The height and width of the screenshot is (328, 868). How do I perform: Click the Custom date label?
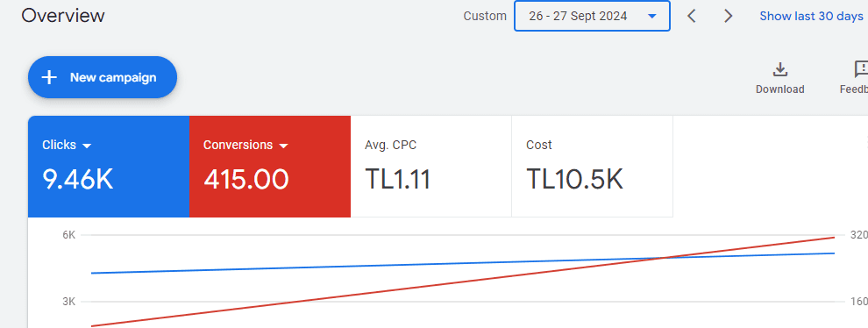[485, 16]
